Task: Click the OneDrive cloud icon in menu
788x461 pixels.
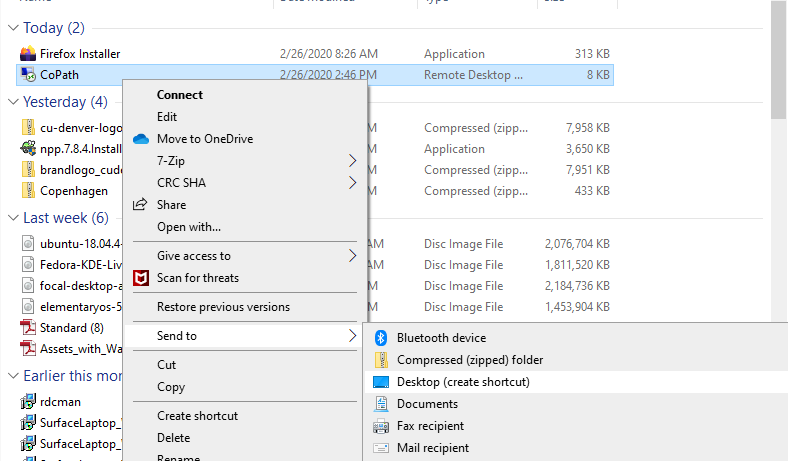Action: 141,139
